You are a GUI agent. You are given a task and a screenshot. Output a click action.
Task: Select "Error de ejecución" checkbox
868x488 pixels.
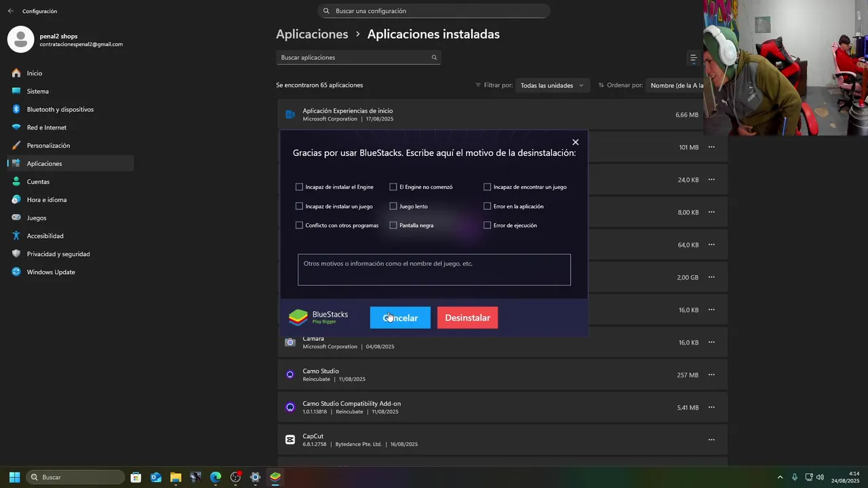click(487, 225)
